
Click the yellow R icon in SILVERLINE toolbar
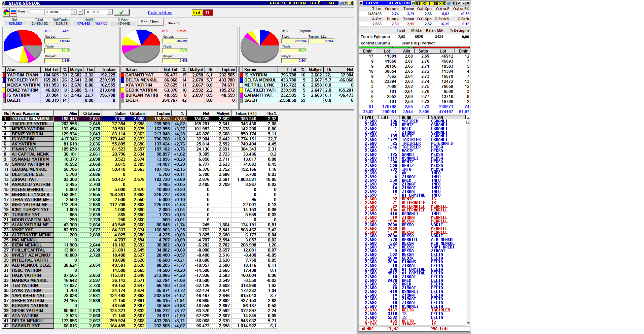coord(444,3)
